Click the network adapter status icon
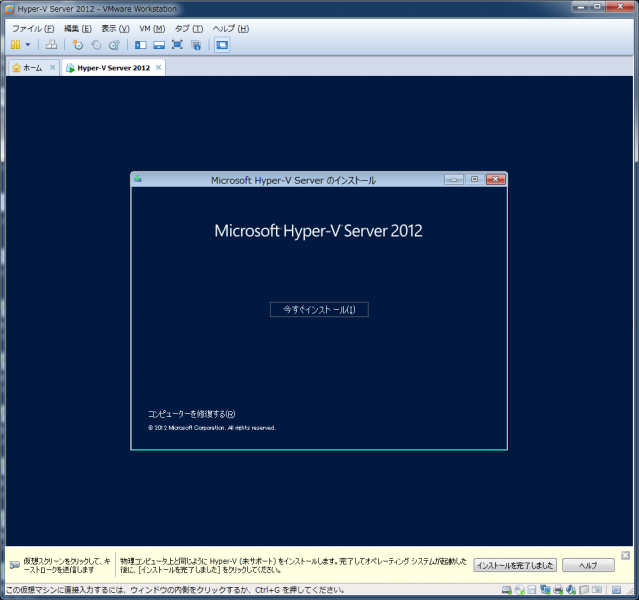The width and height of the screenshot is (639, 600). [x=545, y=589]
